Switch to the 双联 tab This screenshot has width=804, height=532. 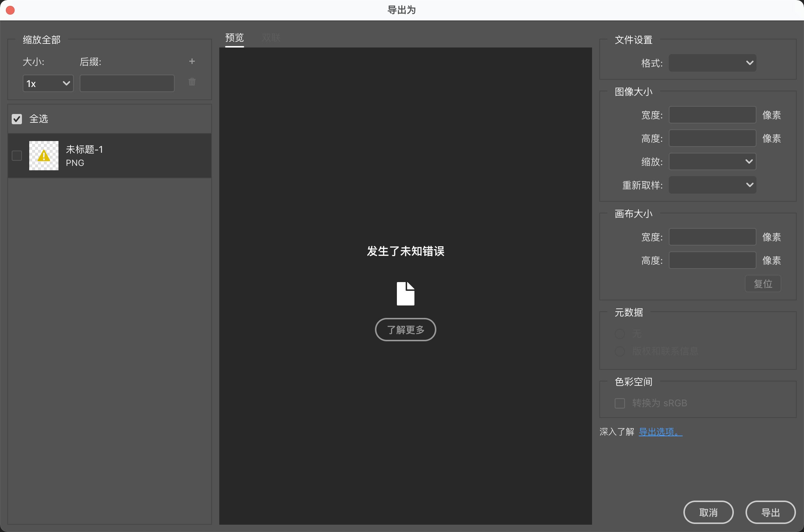(271, 37)
